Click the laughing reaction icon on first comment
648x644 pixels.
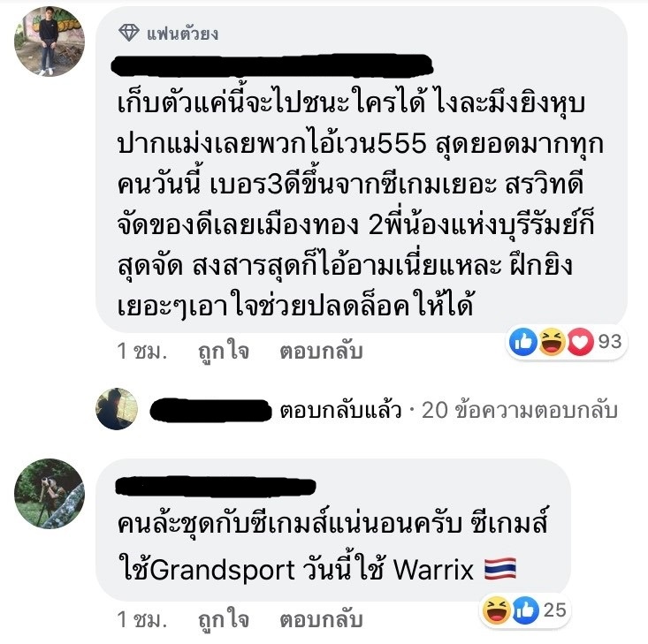[552, 342]
